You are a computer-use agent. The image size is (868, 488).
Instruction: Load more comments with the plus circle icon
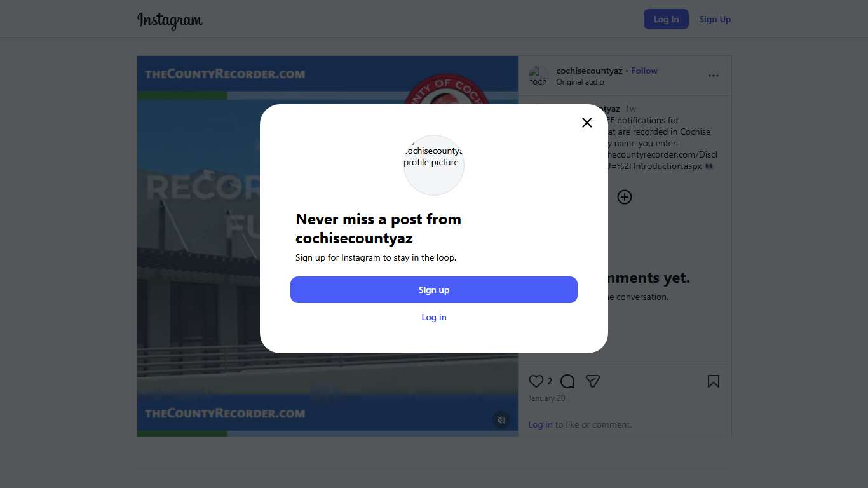click(625, 197)
